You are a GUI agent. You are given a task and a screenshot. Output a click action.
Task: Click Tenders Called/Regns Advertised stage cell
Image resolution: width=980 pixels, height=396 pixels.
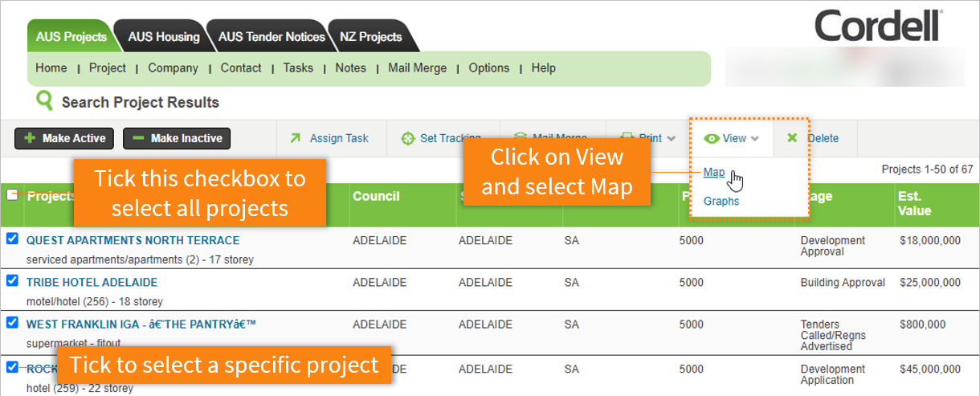(833, 335)
